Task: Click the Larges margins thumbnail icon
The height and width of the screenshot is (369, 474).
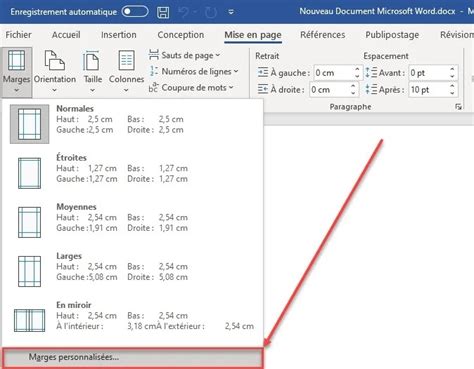Action: pyautogui.click(x=29, y=271)
